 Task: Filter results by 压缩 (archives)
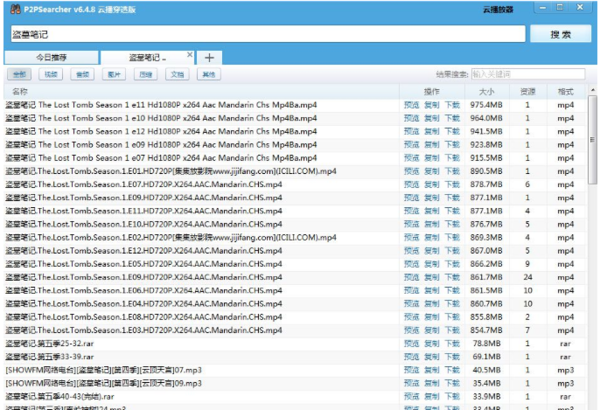tap(145, 74)
